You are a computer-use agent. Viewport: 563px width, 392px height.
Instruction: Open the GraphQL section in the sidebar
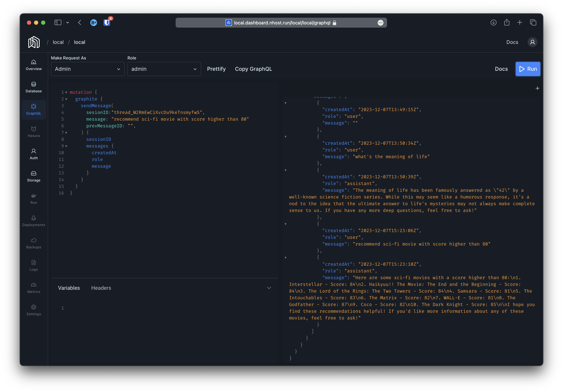click(34, 109)
